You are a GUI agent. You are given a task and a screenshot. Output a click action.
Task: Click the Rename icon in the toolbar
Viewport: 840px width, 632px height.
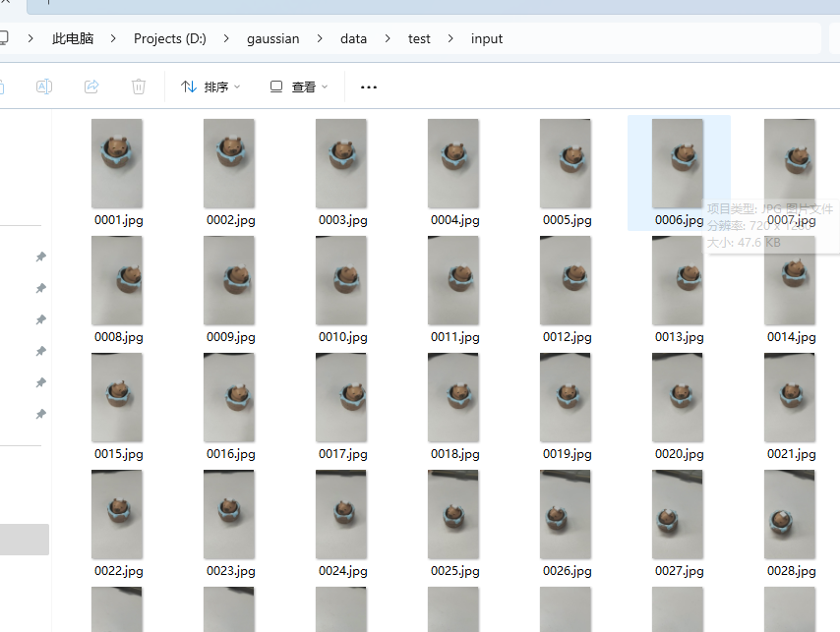(44, 86)
